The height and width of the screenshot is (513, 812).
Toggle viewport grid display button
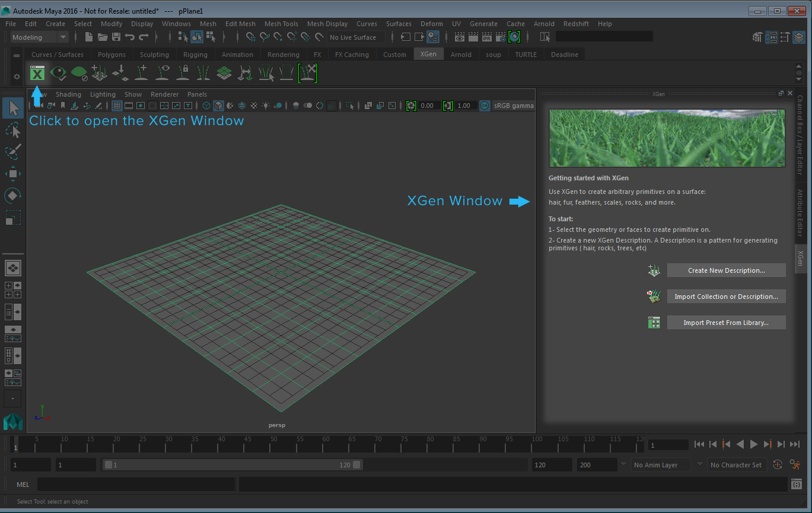coord(117,106)
